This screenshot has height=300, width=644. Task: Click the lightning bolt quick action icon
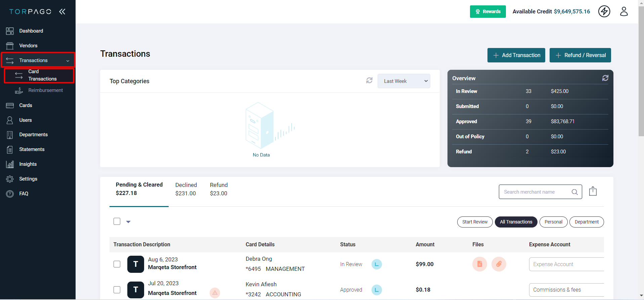[x=604, y=11]
